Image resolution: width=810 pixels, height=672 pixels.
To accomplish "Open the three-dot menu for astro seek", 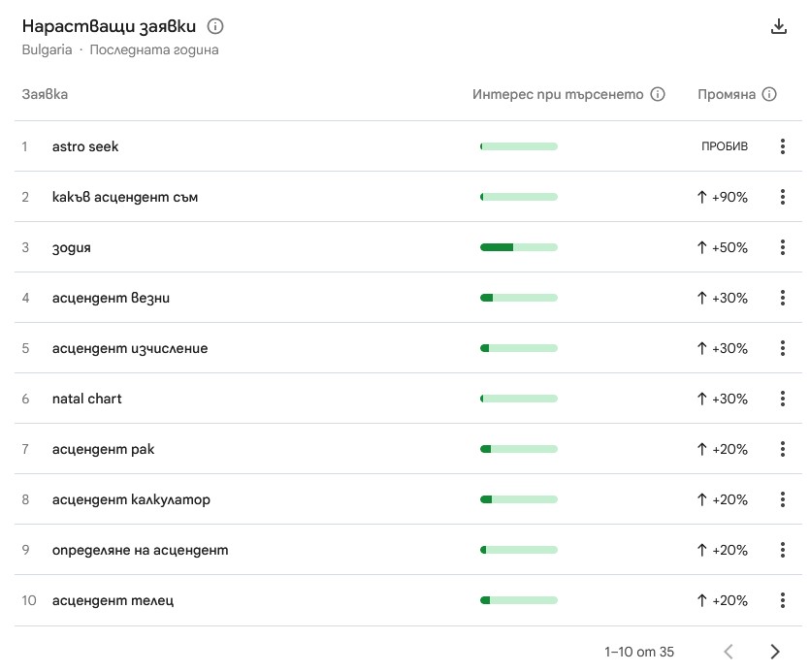I will point(783,146).
